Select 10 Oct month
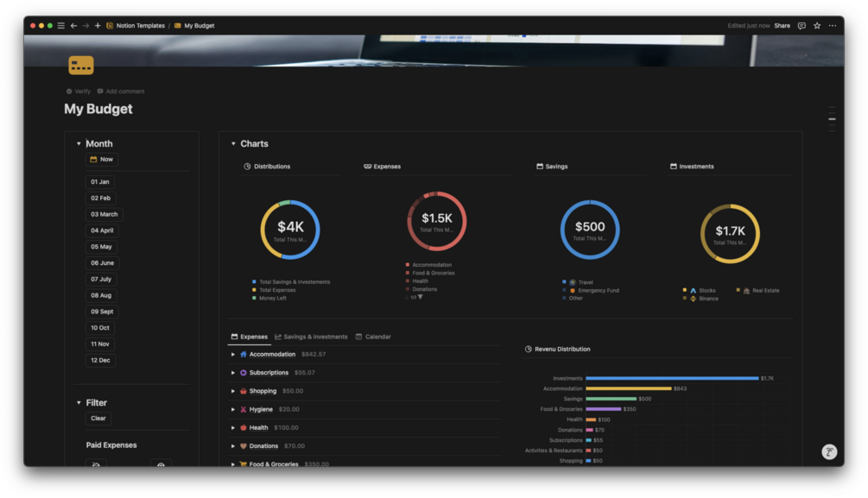This screenshot has width=868, height=498. pyautogui.click(x=100, y=328)
